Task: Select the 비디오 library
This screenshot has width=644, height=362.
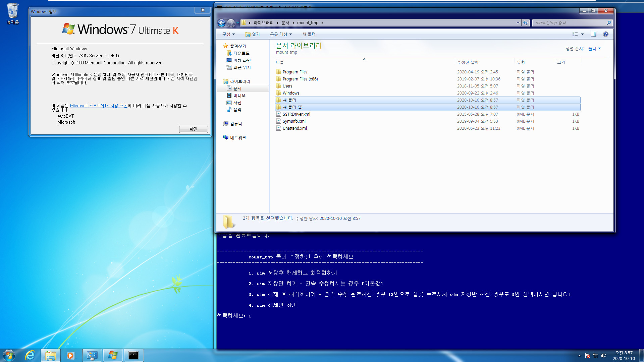Action: pos(239,96)
